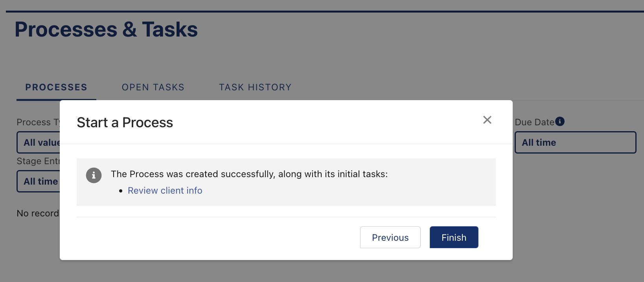Click the Finish button
The height and width of the screenshot is (282, 644).
[454, 237]
